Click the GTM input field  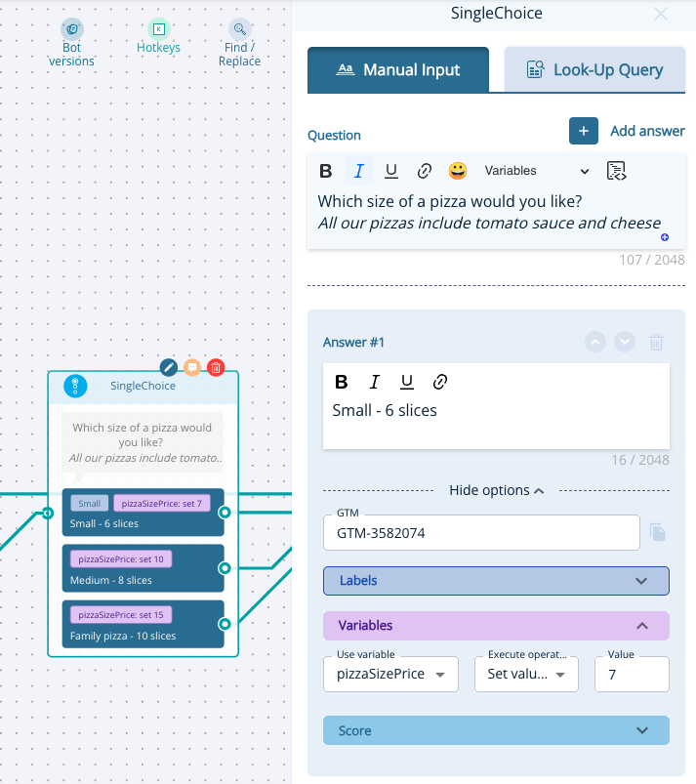coord(481,533)
